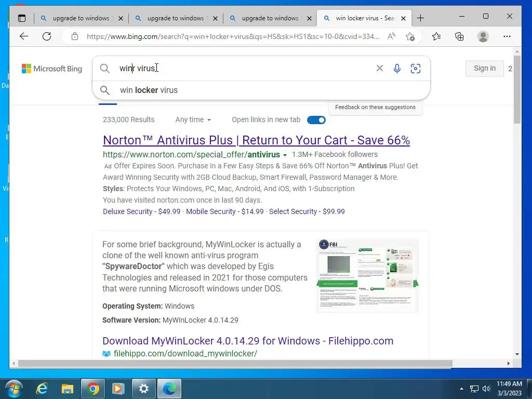The width and height of the screenshot is (532, 399).
Task: Open the browser profile avatar
Action: 483,36
